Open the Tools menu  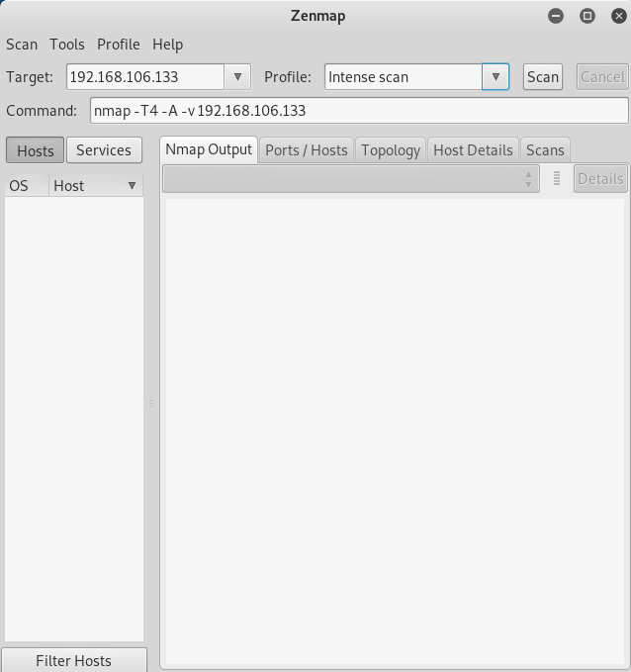pyautogui.click(x=67, y=45)
